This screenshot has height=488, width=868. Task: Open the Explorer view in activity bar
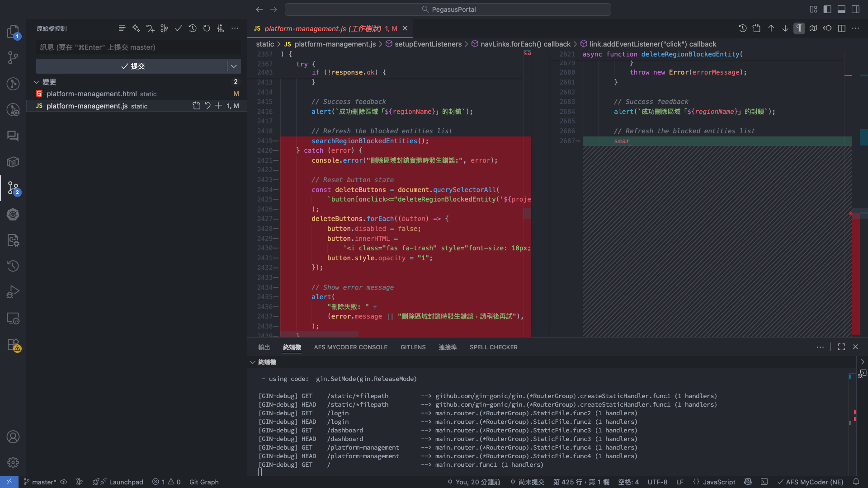(x=13, y=32)
